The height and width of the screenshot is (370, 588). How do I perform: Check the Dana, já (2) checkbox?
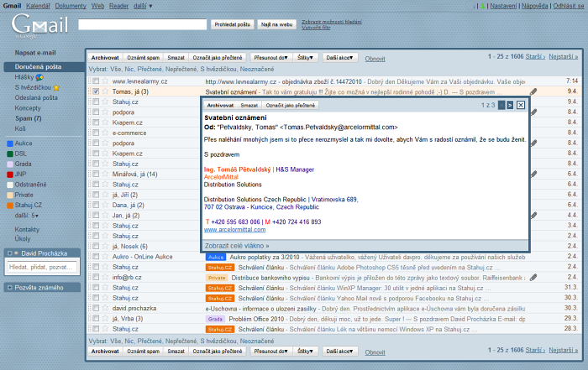96,205
